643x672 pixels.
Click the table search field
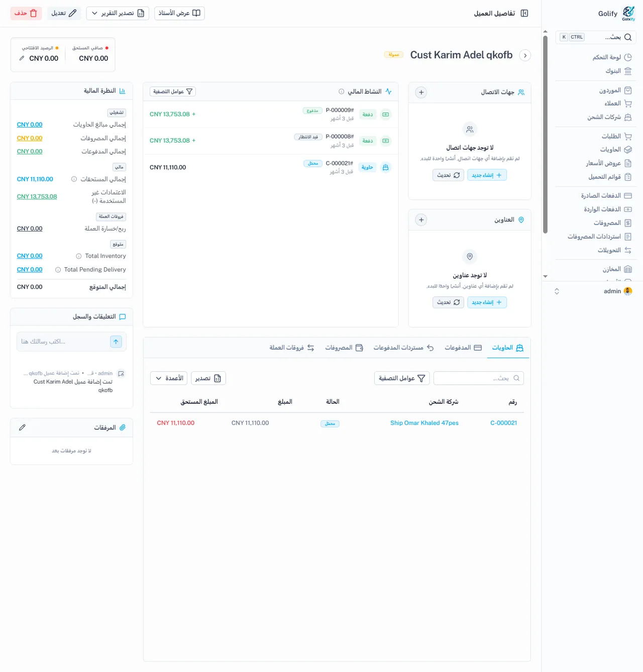tap(478, 378)
